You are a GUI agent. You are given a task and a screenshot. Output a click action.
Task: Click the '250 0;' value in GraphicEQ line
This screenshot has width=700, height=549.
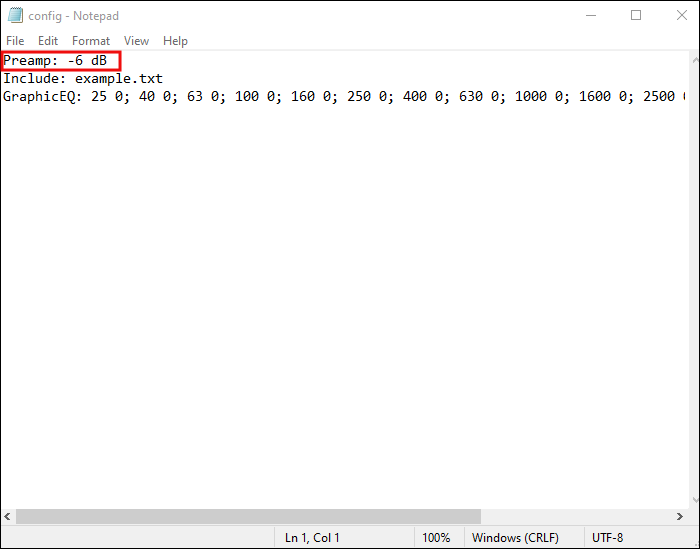click(x=370, y=96)
